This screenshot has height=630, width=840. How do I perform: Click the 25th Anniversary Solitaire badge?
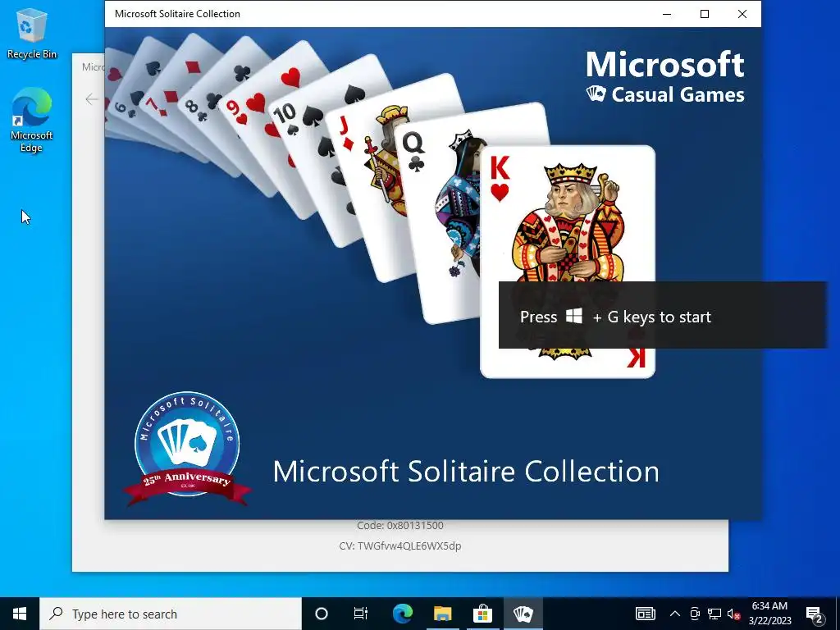tap(187, 449)
